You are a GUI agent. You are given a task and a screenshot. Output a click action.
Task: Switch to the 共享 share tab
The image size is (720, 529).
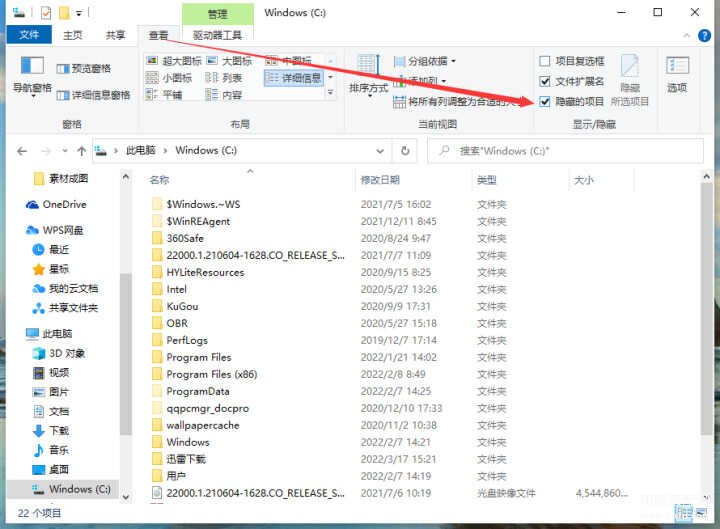(x=115, y=35)
